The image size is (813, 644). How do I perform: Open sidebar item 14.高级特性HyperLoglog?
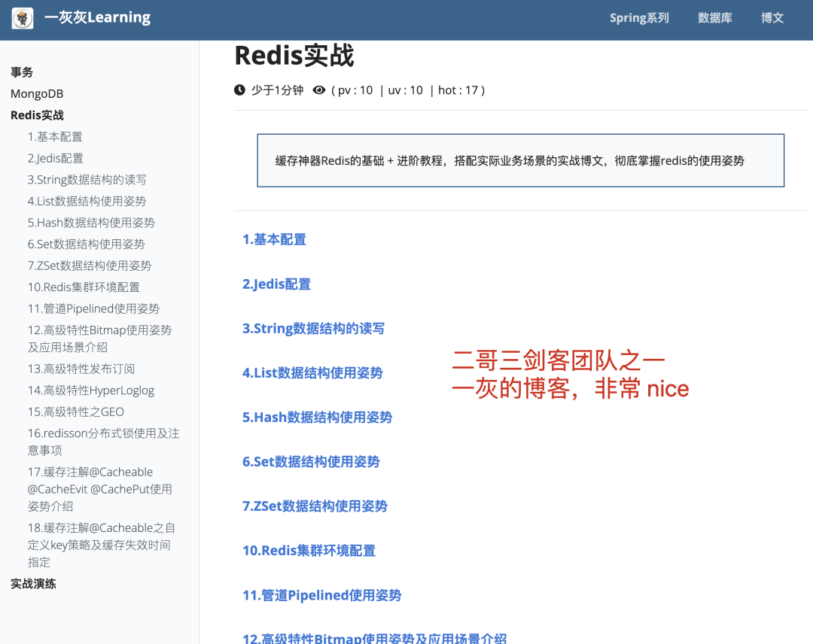point(91,390)
